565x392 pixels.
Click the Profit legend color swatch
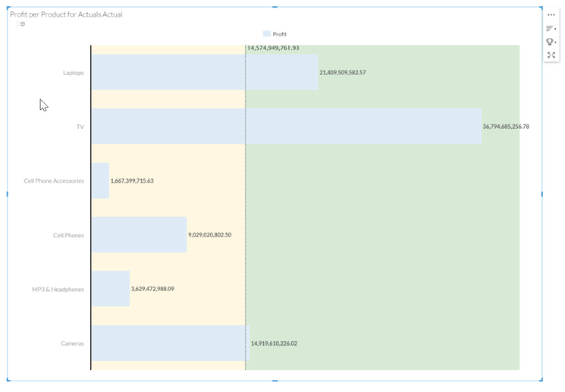[x=267, y=34]
